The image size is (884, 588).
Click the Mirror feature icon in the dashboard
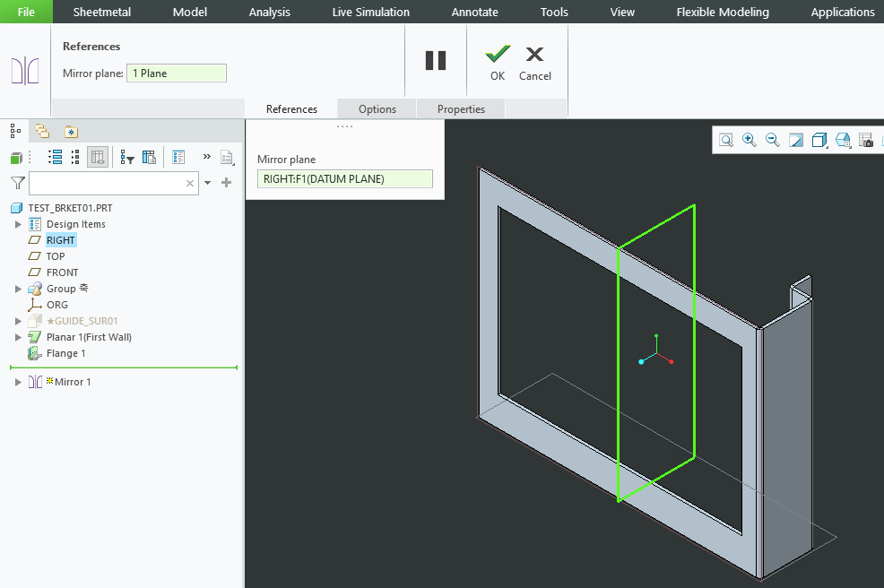(x=25, y=71)
